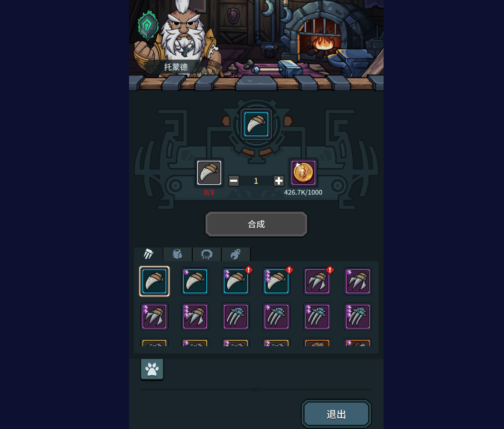504x429 pixels.
Task: Select first purple three-blade claw in second row
Action: coord(235,317)
